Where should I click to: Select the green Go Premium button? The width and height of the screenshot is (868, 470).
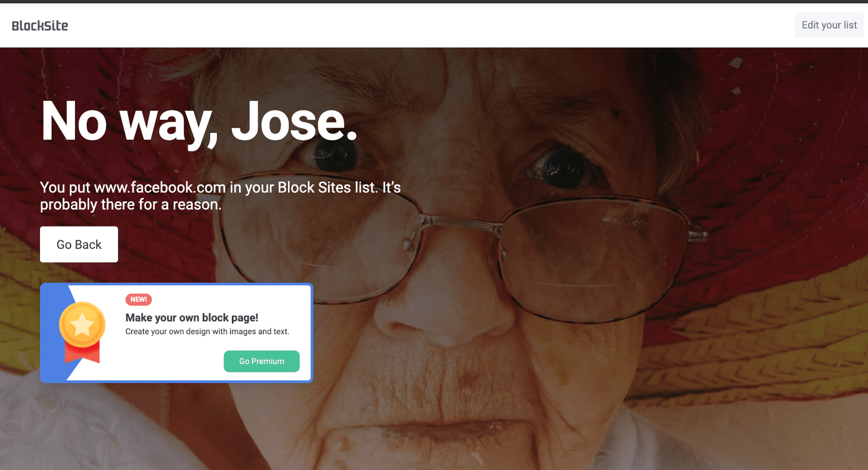tap(261, 361)
